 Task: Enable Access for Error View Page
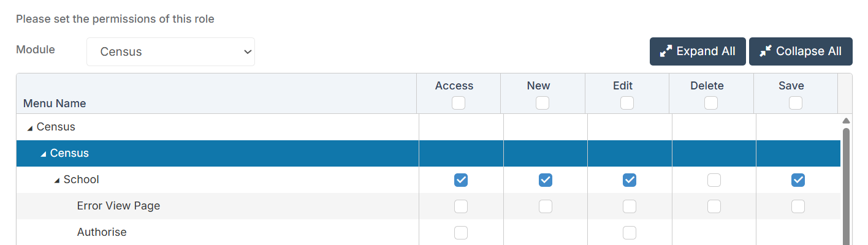tap(461, 206)
